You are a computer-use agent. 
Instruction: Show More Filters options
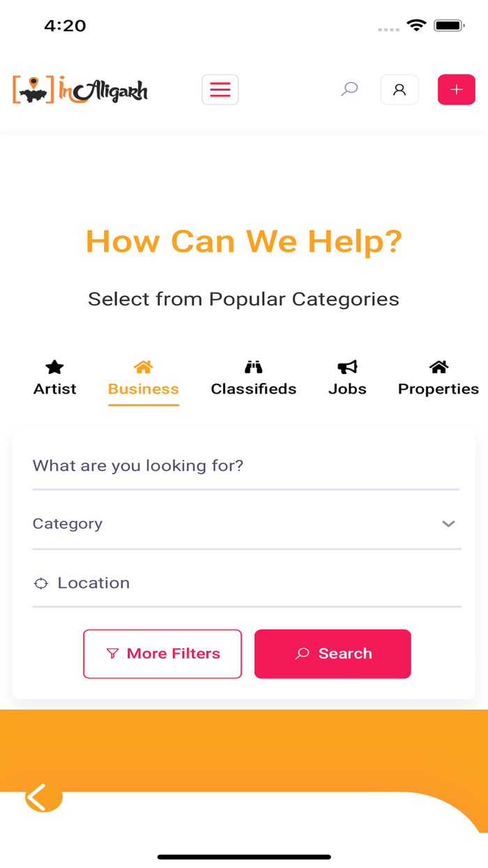click(162, 654)
